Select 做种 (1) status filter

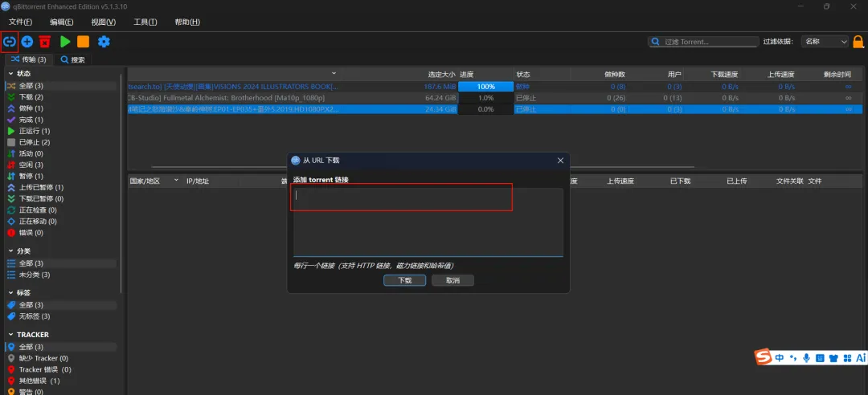(x=61, y=108)
